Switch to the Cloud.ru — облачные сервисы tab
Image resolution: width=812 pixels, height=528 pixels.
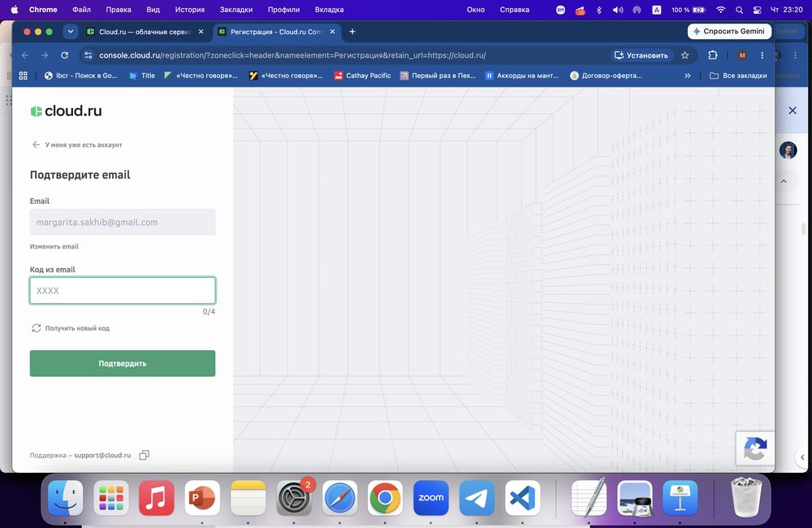pos(145,32)
